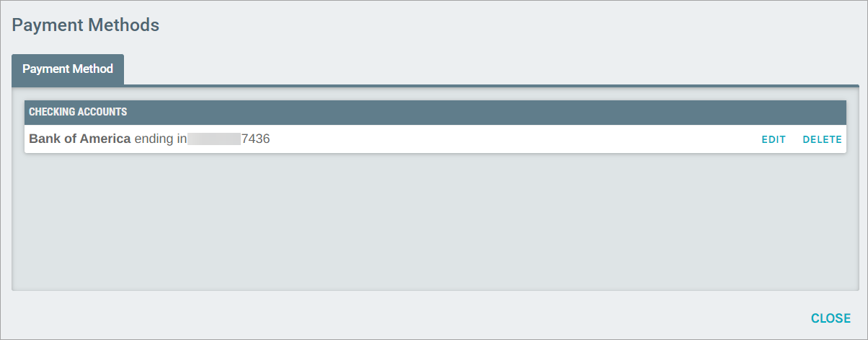Click the empty gray area below the account
868x340 pixels.
point(435,221)
